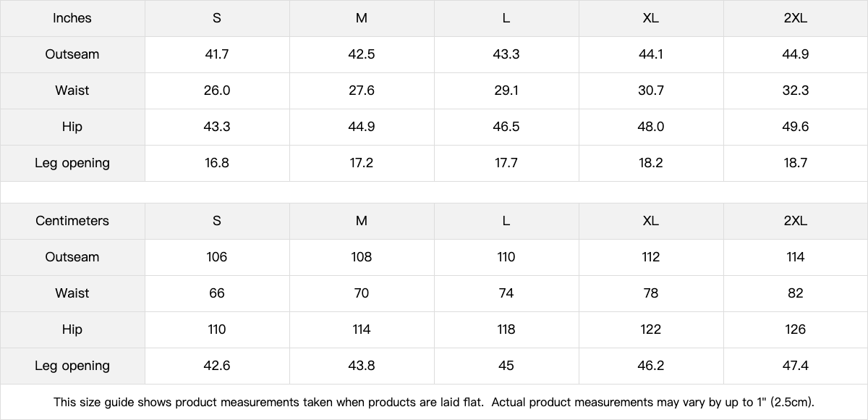Click the 122 hip centimeter cell

pyautogui.click(x=651, y=329)
